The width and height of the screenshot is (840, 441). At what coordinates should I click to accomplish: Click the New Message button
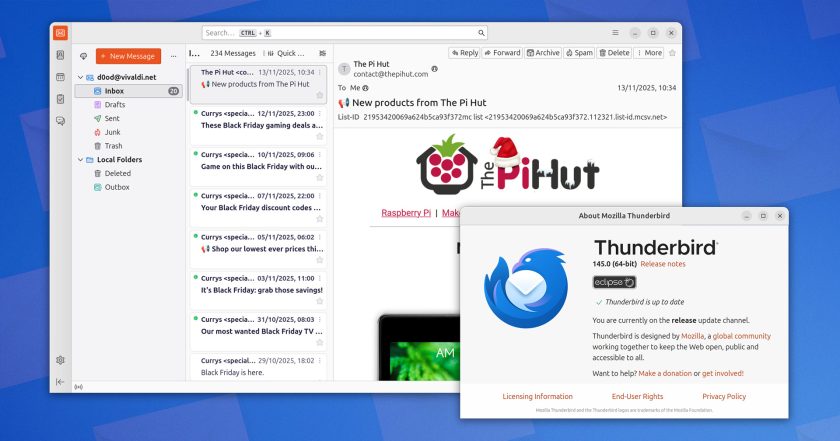[128, 56]
